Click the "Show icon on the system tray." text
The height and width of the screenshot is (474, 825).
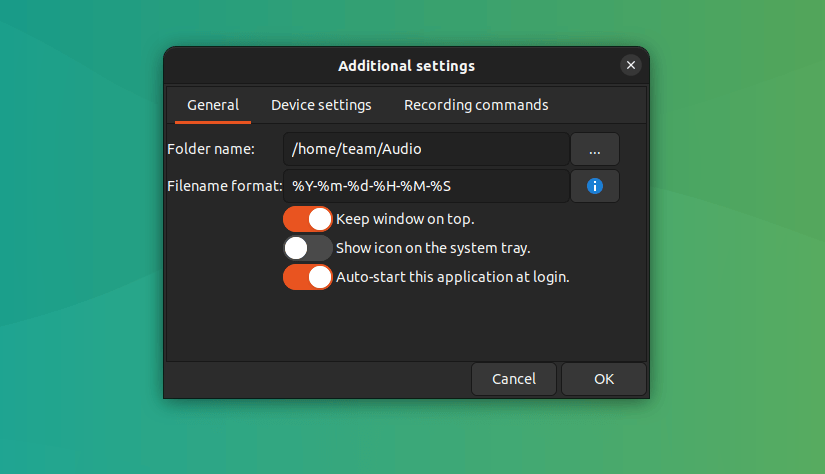coord(433,248)
